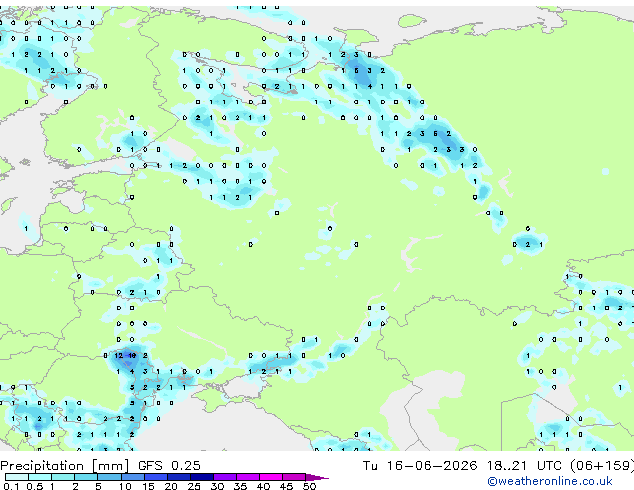Pick the 15–20 mm blue swatch
Viewport: 634px width, 490px height.
155,477
